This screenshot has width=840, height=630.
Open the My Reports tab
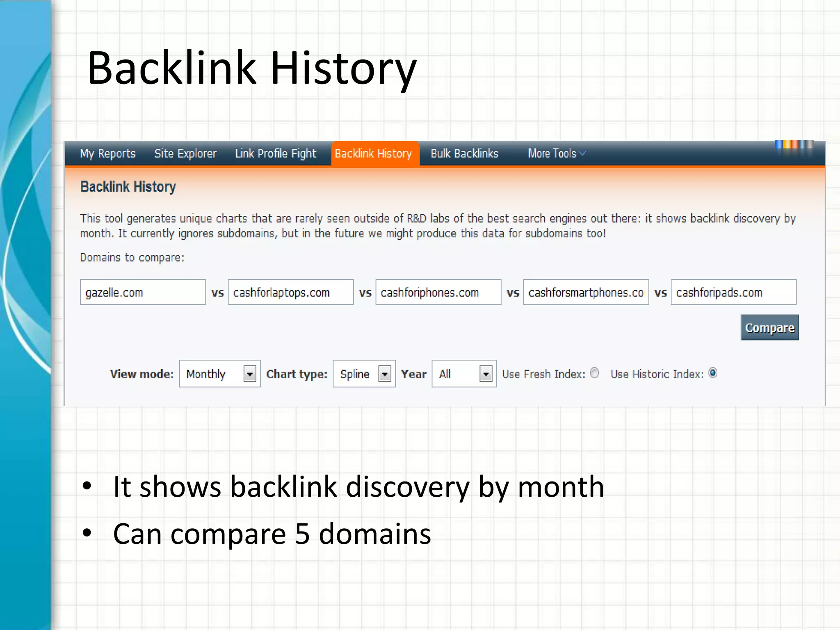click(x=107, y=154)
